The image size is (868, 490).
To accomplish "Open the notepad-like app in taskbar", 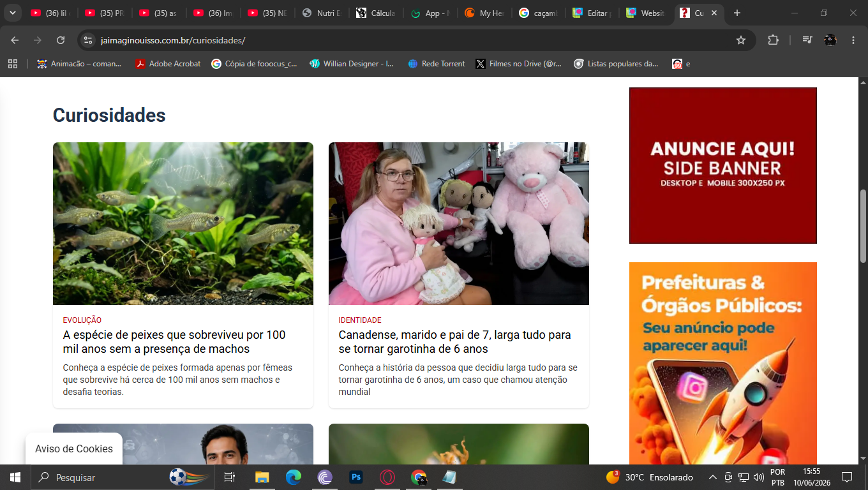I will click(x=450, y=477).
